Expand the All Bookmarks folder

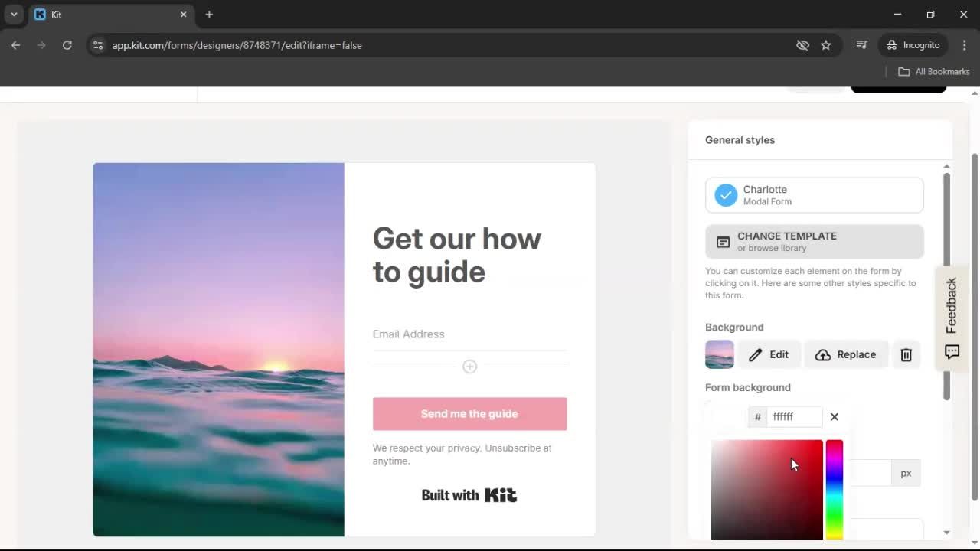point(933,71)
